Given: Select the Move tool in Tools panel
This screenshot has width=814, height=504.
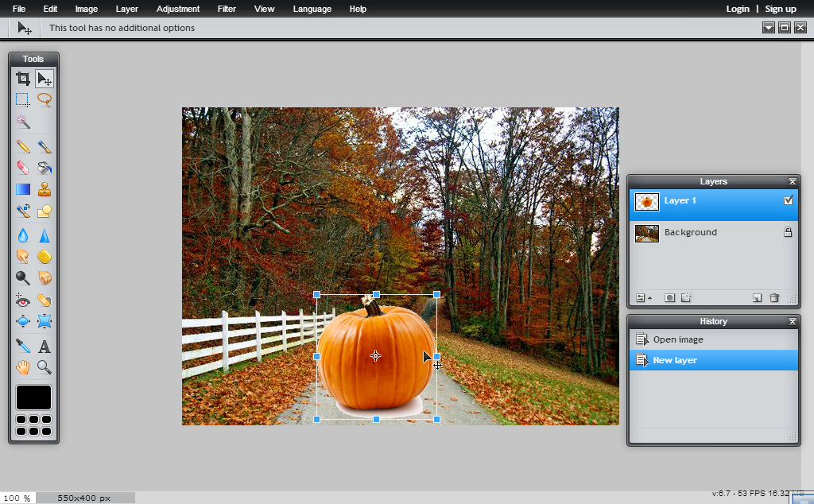Looking at the screenshot, I should pyautogui.click(x=45, y=79).
